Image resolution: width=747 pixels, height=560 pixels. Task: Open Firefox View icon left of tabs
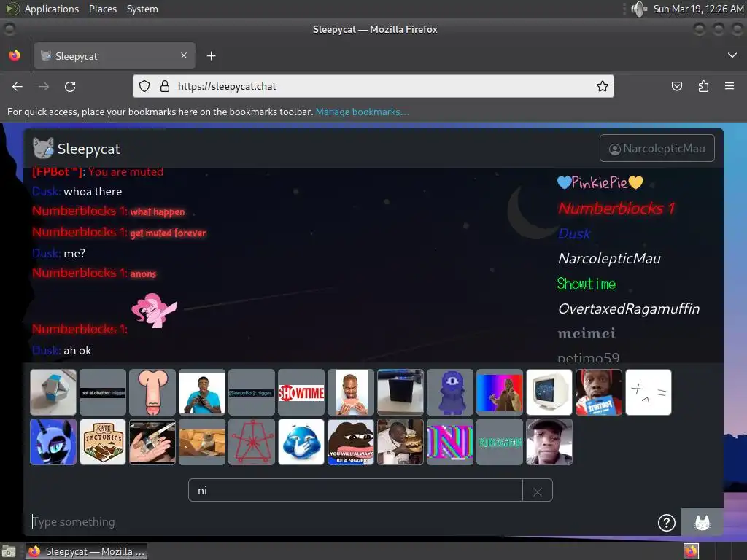click(x=15, y=55)
